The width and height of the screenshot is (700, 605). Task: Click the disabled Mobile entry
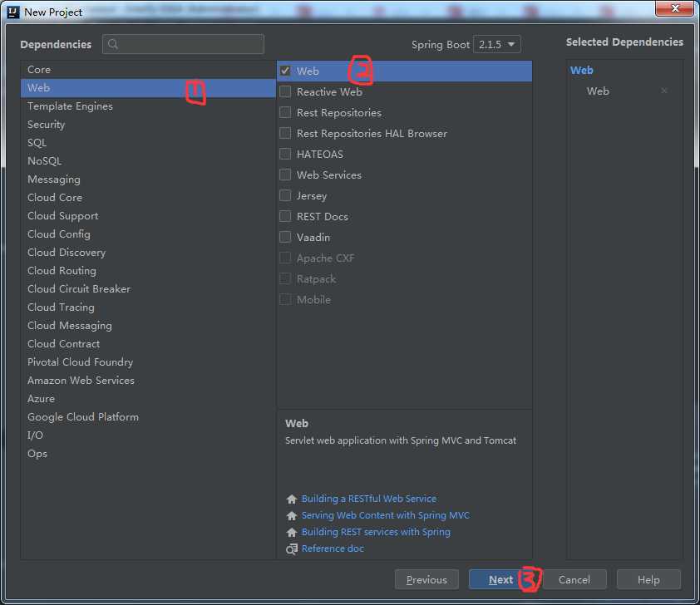point(405,299)
